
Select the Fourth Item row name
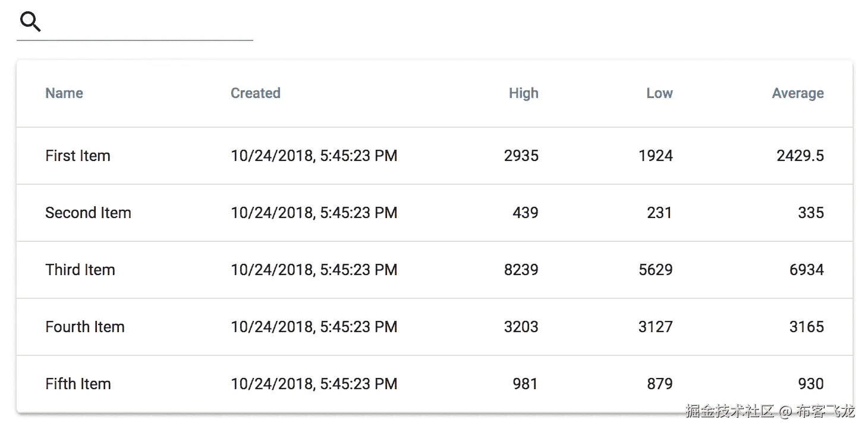coord(85,327)
